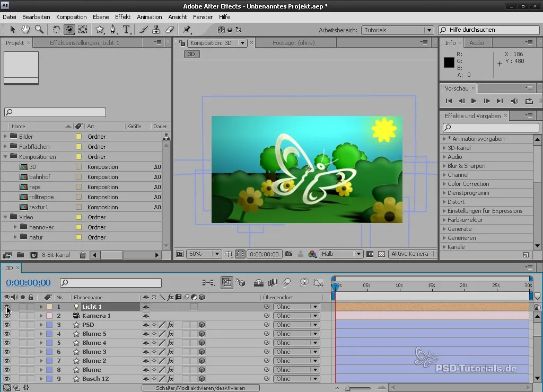Select the Pen tool
543x392 pixels.
113,30
